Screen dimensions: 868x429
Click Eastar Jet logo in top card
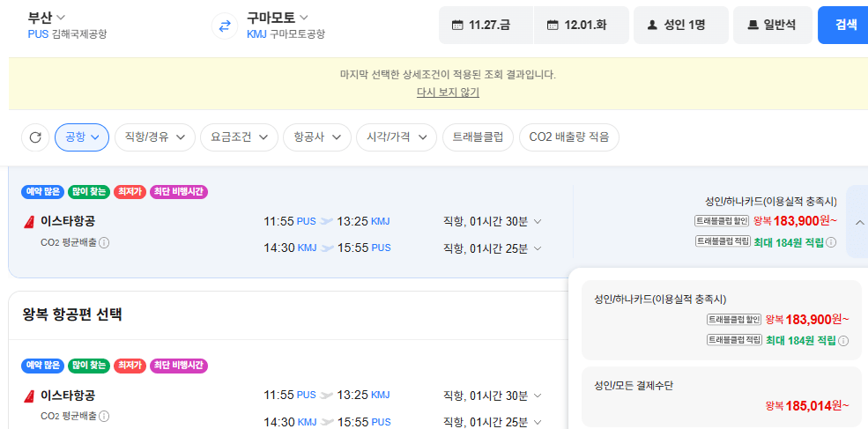29,221
